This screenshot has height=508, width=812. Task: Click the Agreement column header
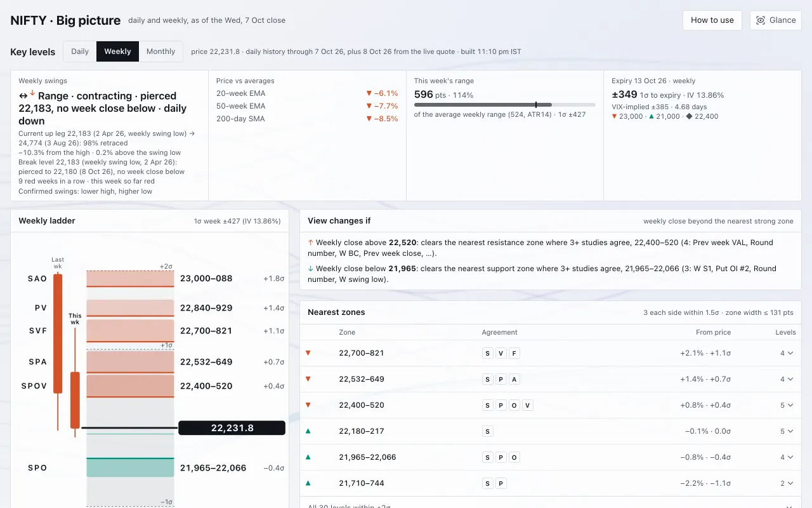pos(499,332)
